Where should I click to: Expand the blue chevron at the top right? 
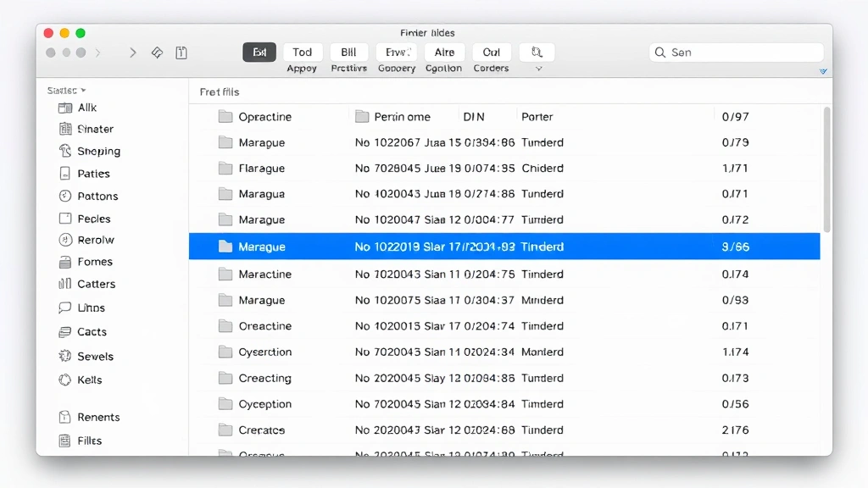pos(821,71)
